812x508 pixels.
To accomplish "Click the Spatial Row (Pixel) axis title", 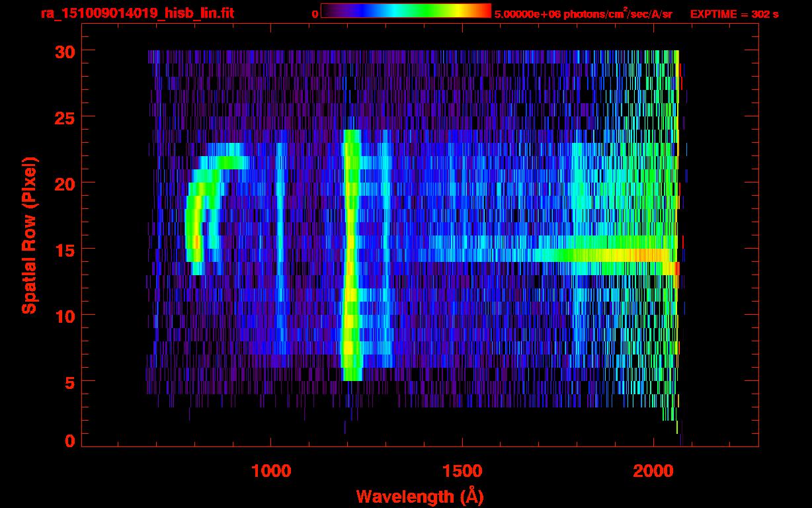I will pos(30,235).
